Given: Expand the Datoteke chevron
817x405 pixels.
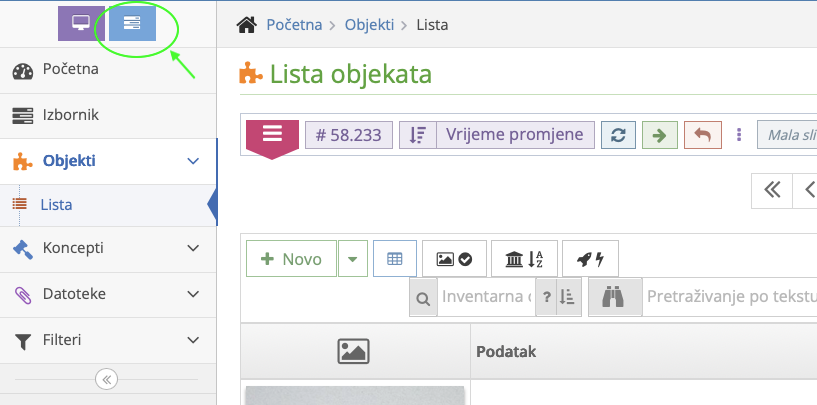Looking at the screenshot, I should 193,294.
